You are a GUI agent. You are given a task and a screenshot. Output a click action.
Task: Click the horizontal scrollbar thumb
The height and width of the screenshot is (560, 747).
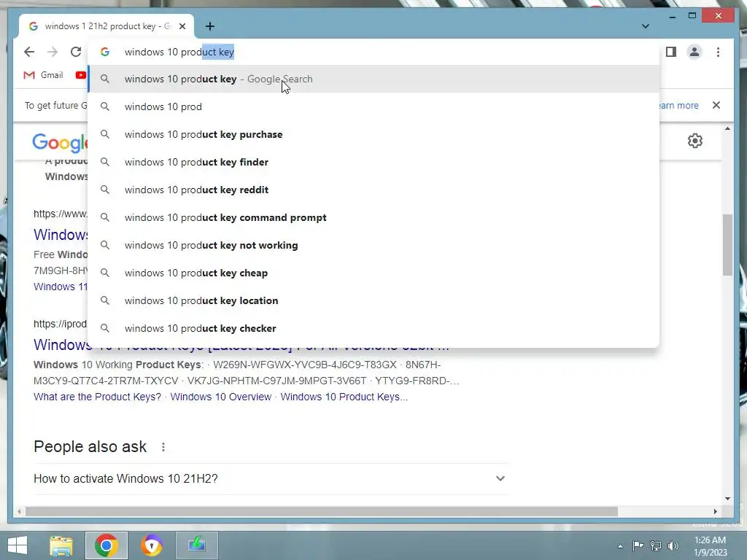coord(322,511)
